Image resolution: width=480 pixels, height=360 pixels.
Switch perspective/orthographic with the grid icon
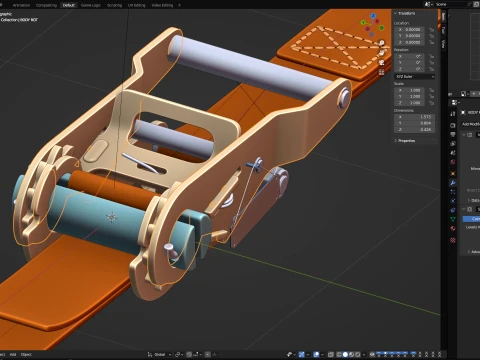coord(382,72)
